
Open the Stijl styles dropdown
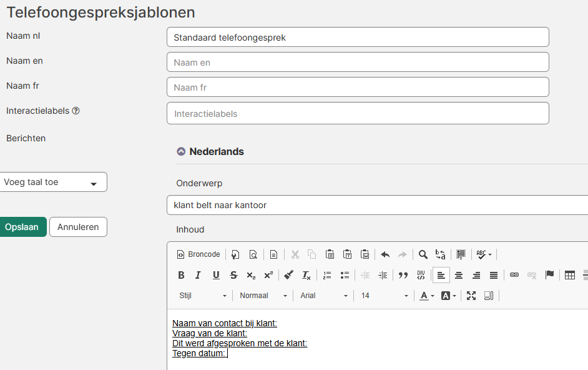point(203,296)
